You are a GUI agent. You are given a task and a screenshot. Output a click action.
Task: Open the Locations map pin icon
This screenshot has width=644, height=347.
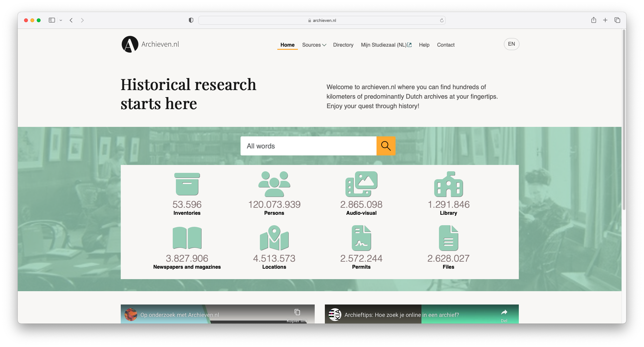coord(274,238)
